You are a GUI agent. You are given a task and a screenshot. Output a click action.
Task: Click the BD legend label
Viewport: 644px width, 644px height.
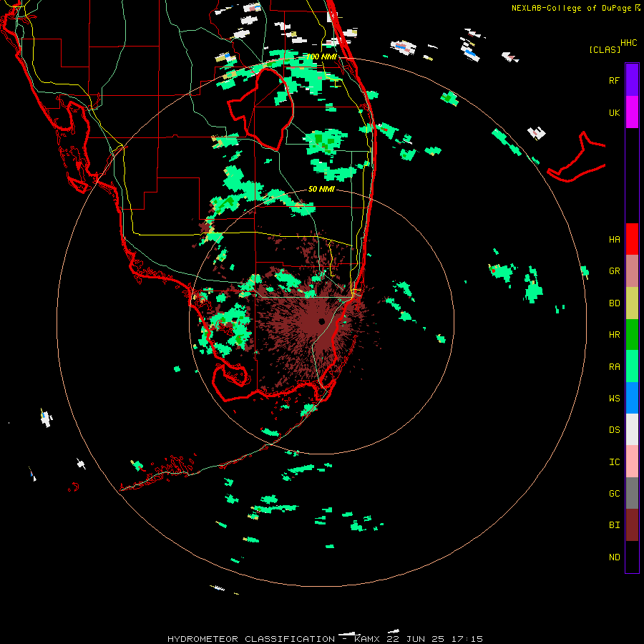[x=614, y=303]
